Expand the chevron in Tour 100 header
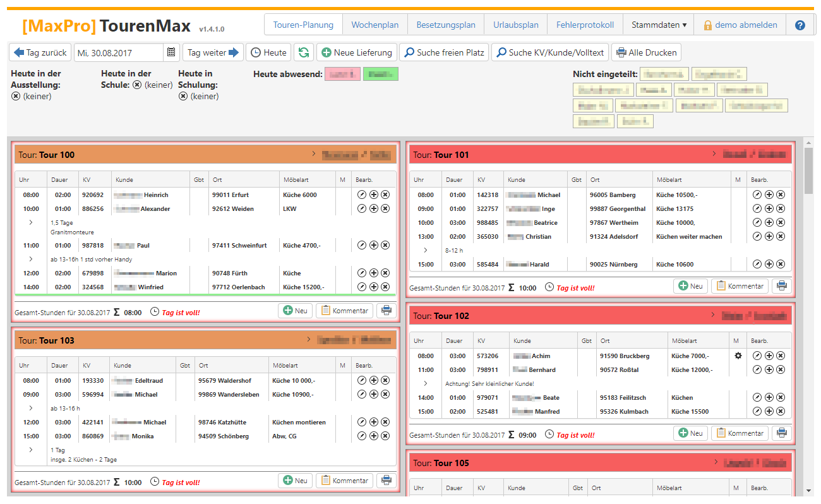The height and width of the screenshot is (504, 821). (313, 153)
